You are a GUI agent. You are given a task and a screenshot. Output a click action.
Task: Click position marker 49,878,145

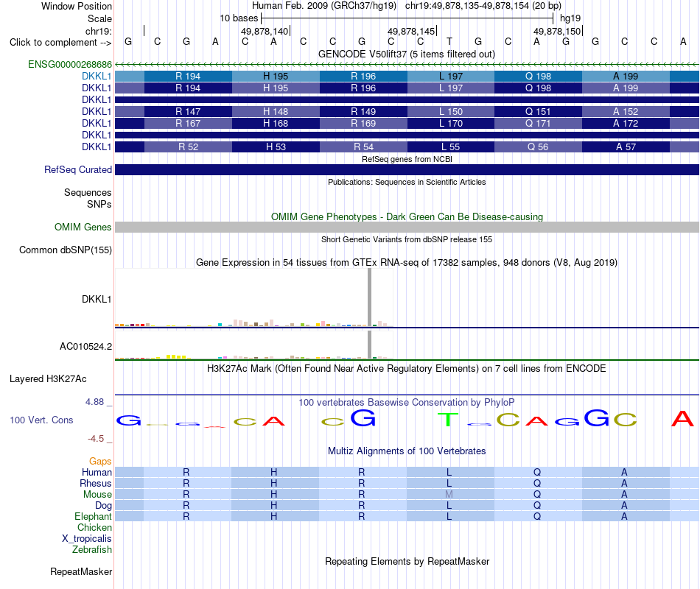[412, 31]
